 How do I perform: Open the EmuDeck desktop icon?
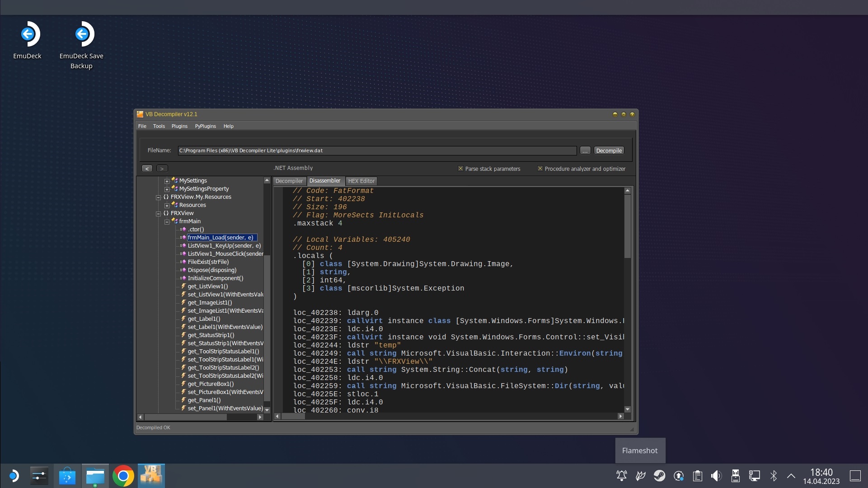coord(28,40)
